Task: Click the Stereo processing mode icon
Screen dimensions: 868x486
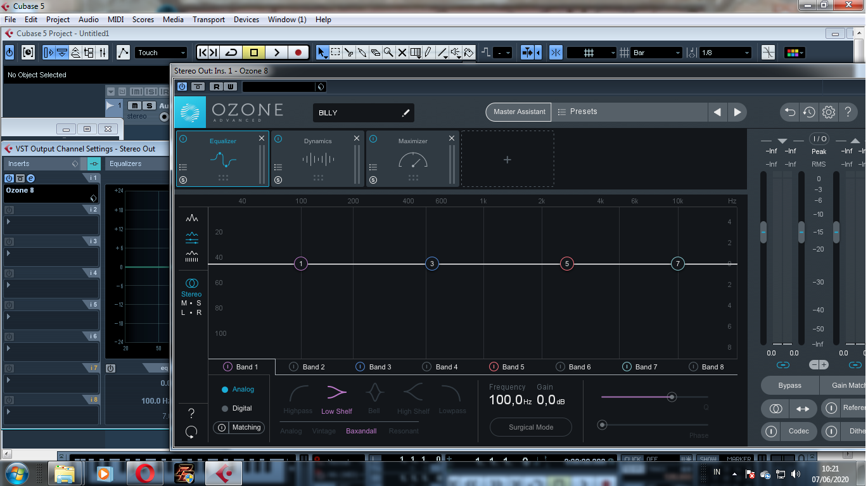Action: coord(191,284)
